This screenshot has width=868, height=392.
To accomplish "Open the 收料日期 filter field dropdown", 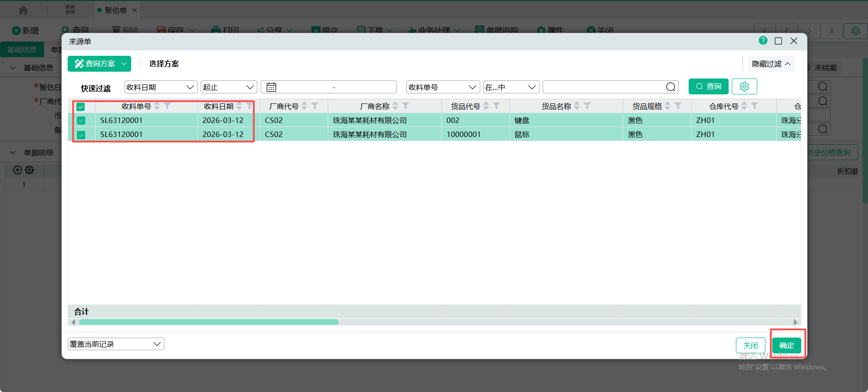I will tap(161, 87).
